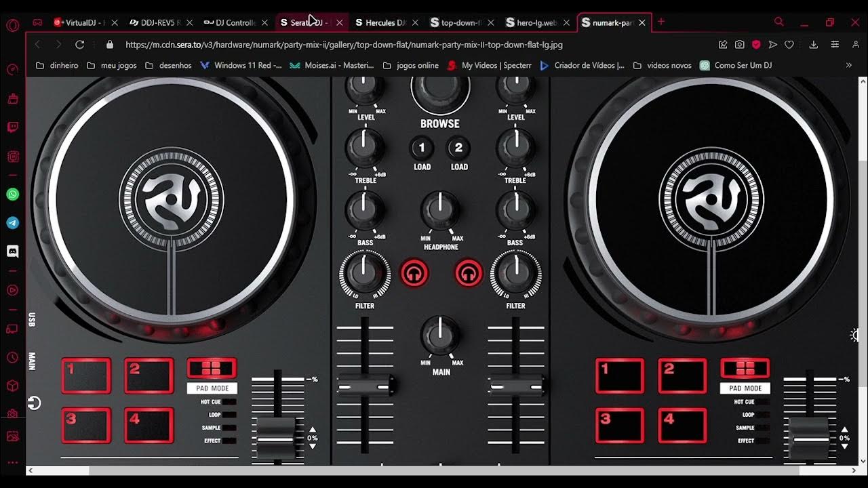Open Moises.ai bookmark
Viewport: 868px width, 488px height.
point(332,66)
